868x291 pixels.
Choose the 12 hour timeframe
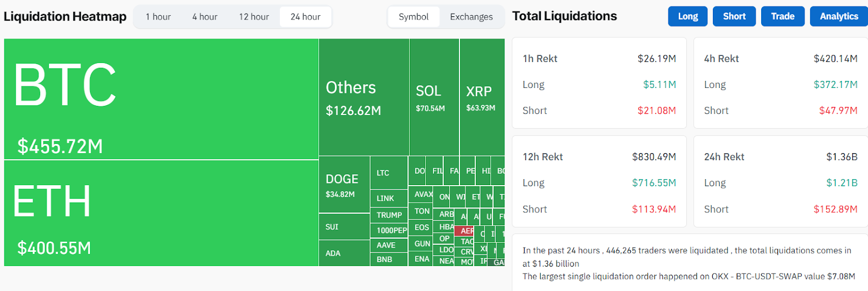[254, 17]
